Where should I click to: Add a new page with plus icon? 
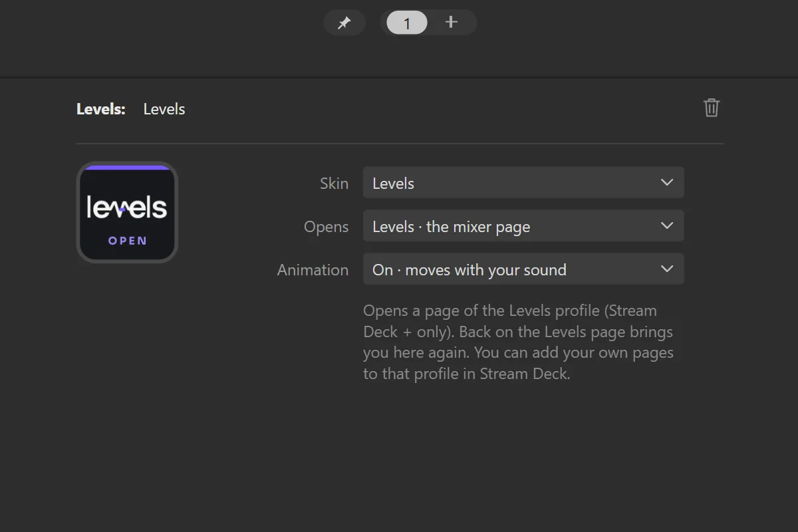[452, 22]
